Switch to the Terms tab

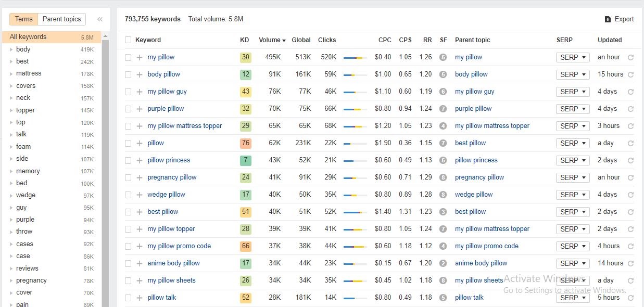click(24, 19)
